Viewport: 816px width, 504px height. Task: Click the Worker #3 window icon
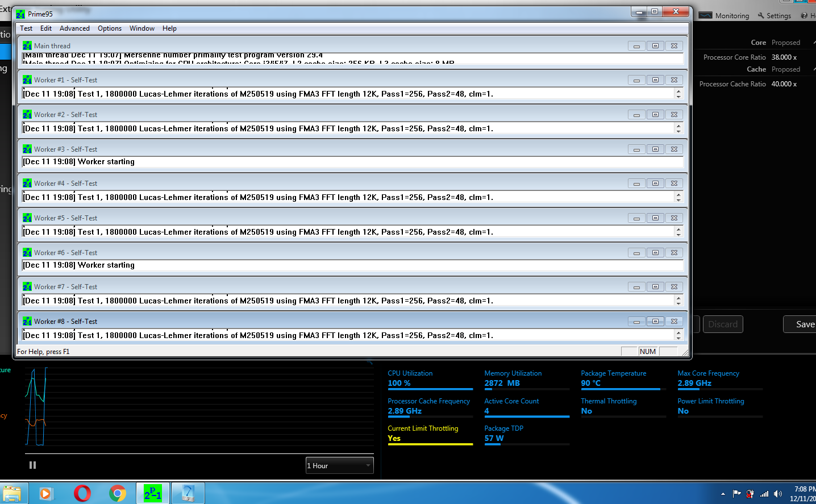[x=27, y=149]
